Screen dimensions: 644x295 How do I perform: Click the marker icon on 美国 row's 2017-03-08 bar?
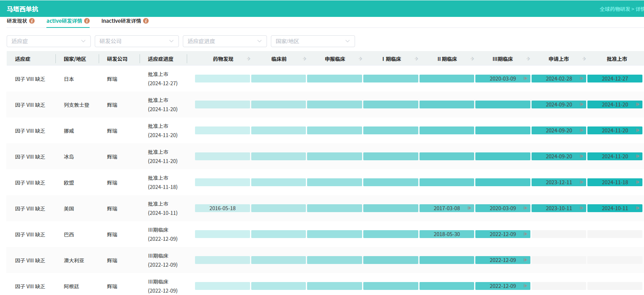click(469, 208)
